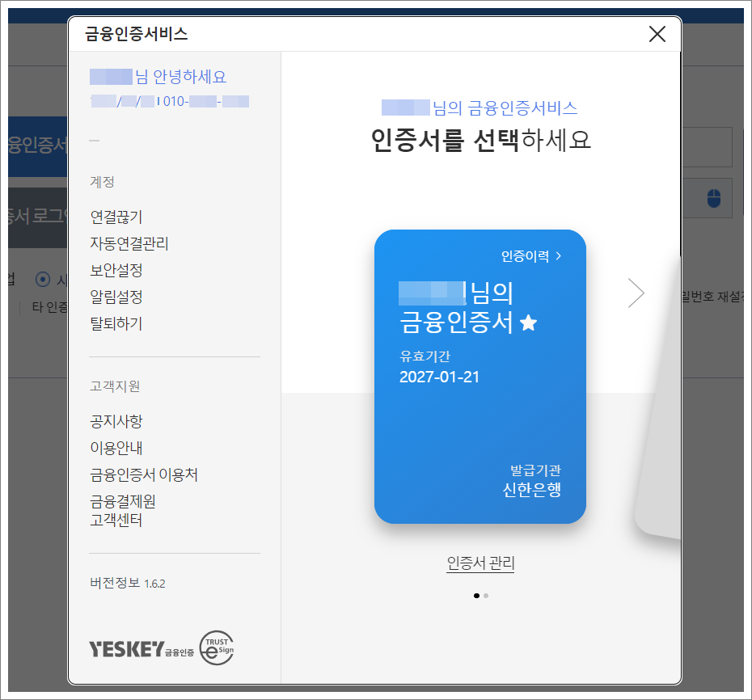The height and width of the screenshot is (700, 752).
Task: Select 탈퇴하기 from account menu
Action: pyautogui.click(x=116, y=323)
